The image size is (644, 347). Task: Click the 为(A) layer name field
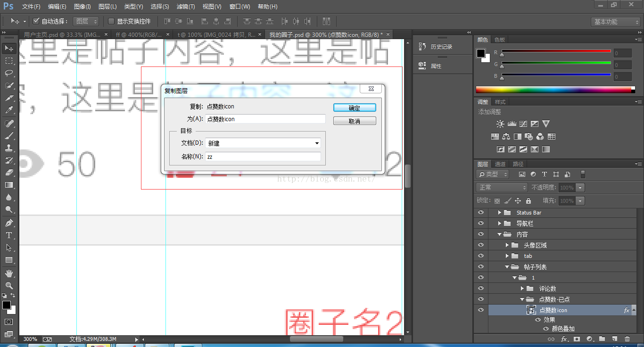coord(265,119)
